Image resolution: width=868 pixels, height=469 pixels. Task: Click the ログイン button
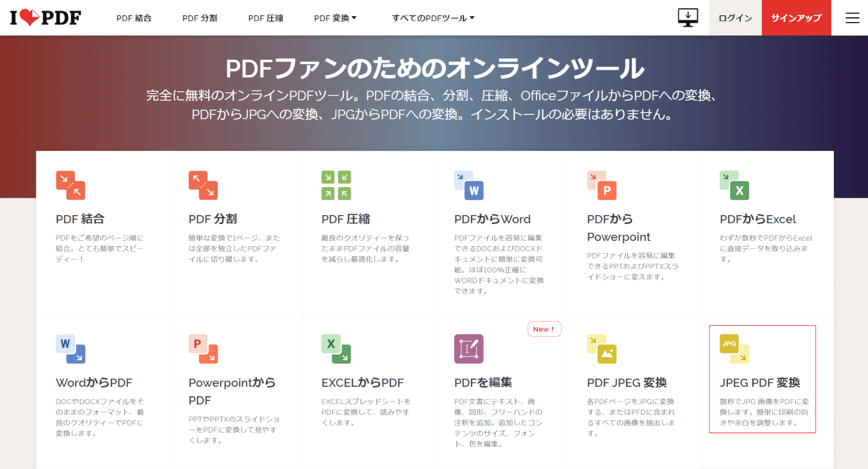point(735,18)
